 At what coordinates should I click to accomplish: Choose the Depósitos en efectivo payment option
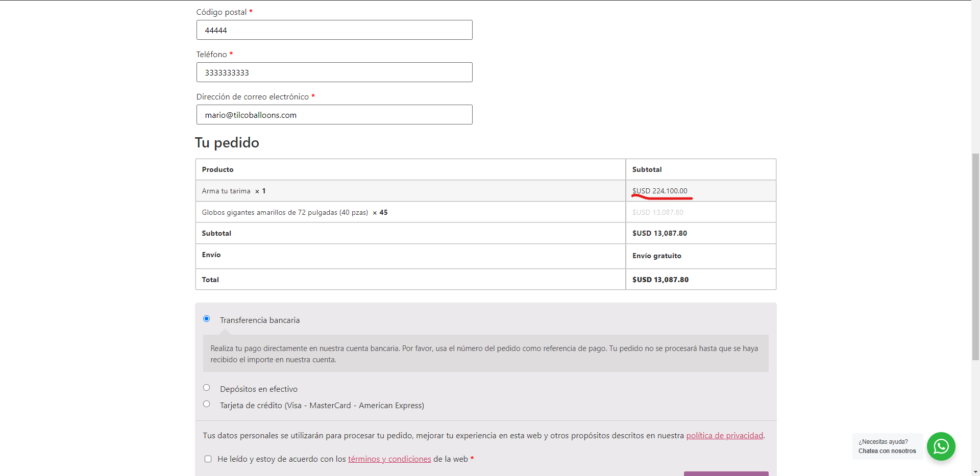[x=207, y=388]
